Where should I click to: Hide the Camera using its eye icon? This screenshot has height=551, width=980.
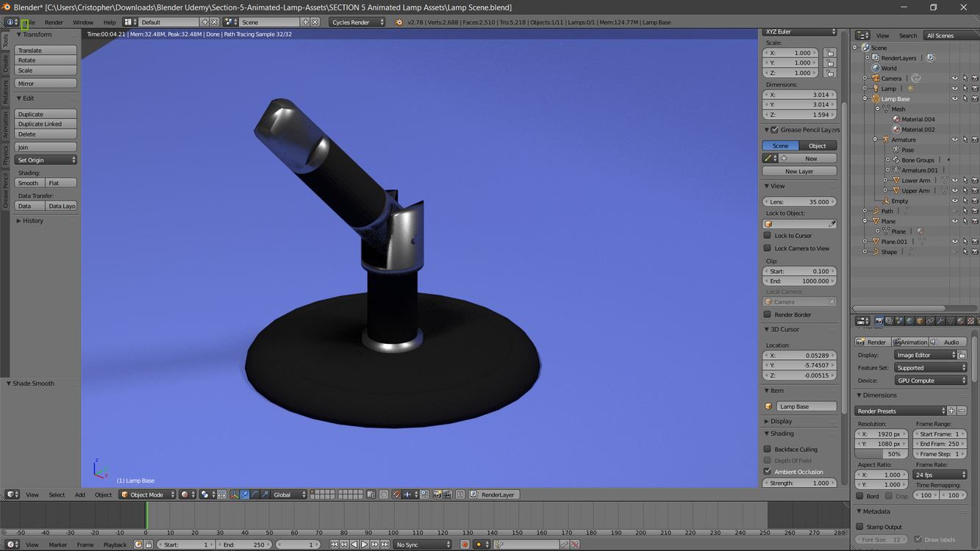pyautogui.click(x=954, y=79)
